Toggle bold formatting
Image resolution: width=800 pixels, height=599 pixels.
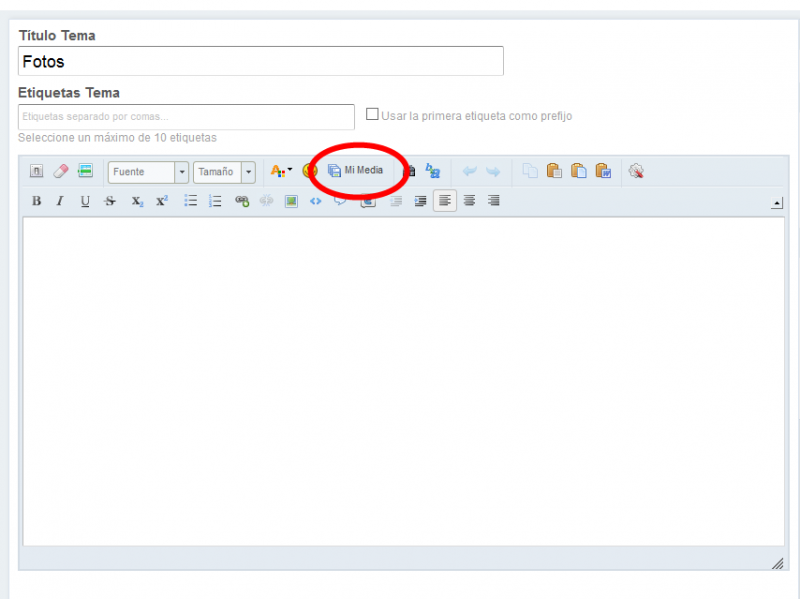(x=37, y=201)
